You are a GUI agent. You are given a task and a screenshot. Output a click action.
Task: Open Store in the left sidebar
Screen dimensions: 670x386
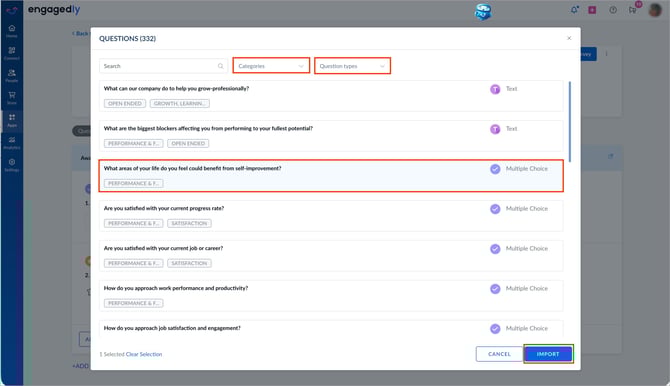point(12,98)
